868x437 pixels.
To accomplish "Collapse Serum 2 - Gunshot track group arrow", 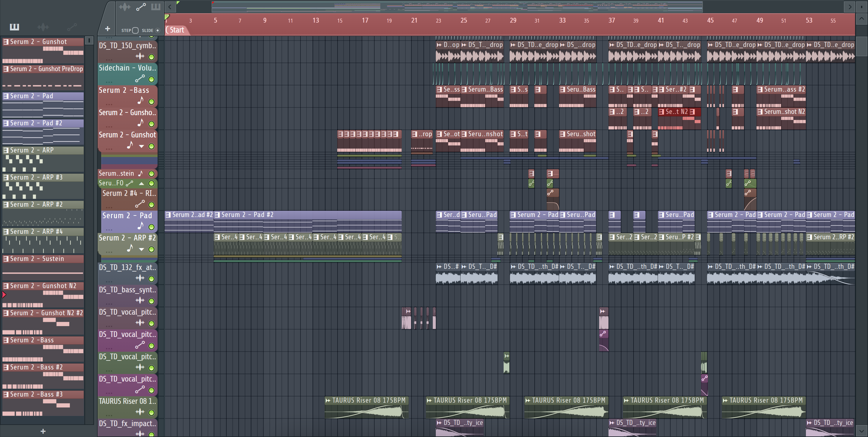I will tap(142, 146).
